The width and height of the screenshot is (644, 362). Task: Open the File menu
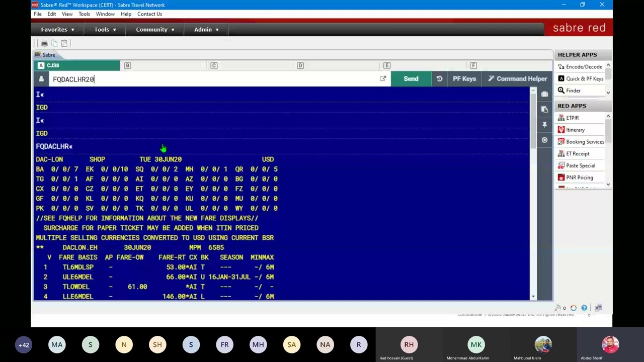click(38, 14)
